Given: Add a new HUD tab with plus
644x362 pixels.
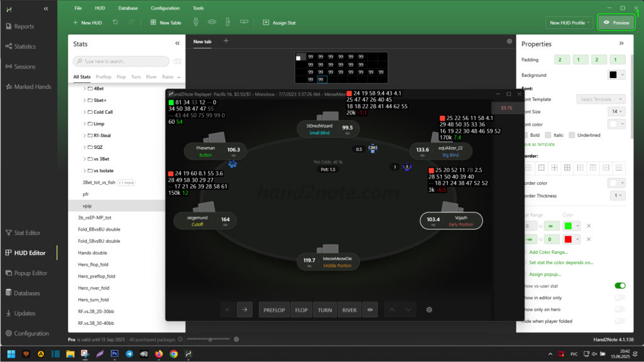Looking at the screenshot, I should tap(226, 41).
